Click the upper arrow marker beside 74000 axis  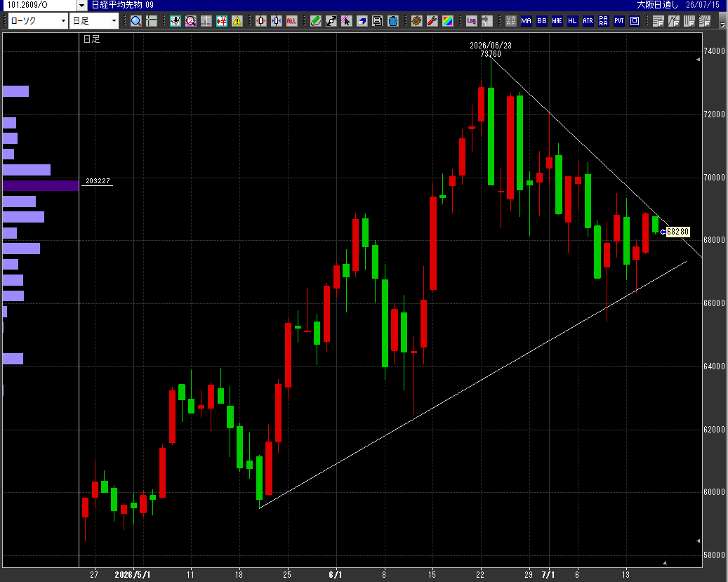point(699,60)
